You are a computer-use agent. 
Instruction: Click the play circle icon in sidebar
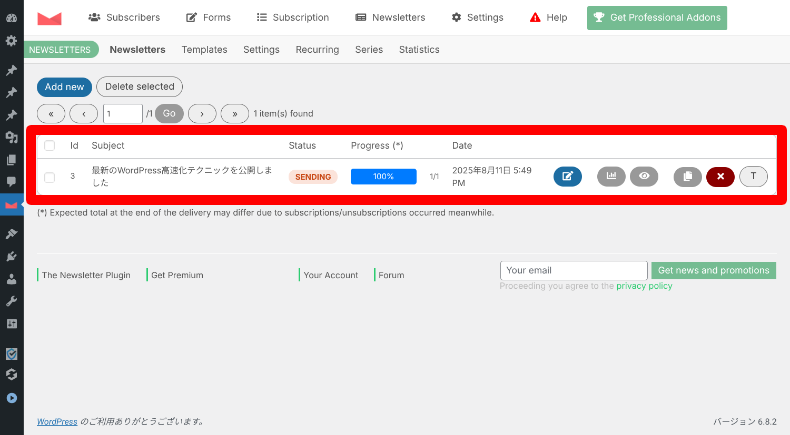click(x=12, y=398)
